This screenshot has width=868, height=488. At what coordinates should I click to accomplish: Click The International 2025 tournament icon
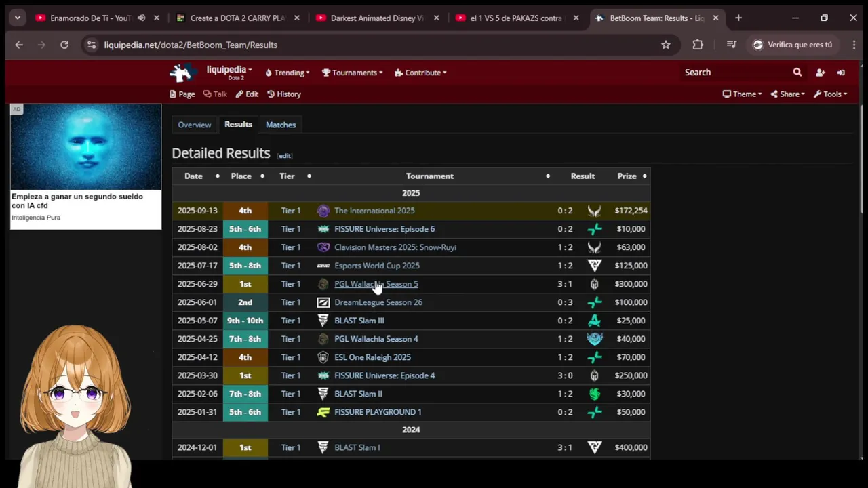tap(323, 211)
